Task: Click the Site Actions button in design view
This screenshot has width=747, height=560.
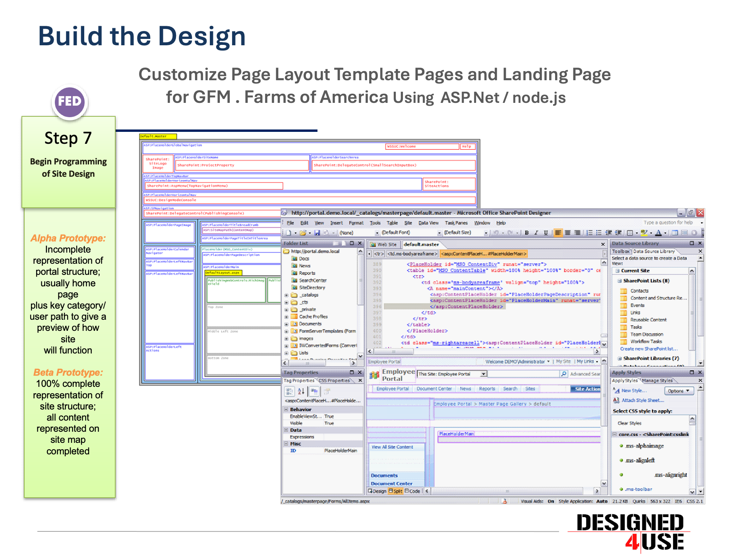Action: click(586, 389)
